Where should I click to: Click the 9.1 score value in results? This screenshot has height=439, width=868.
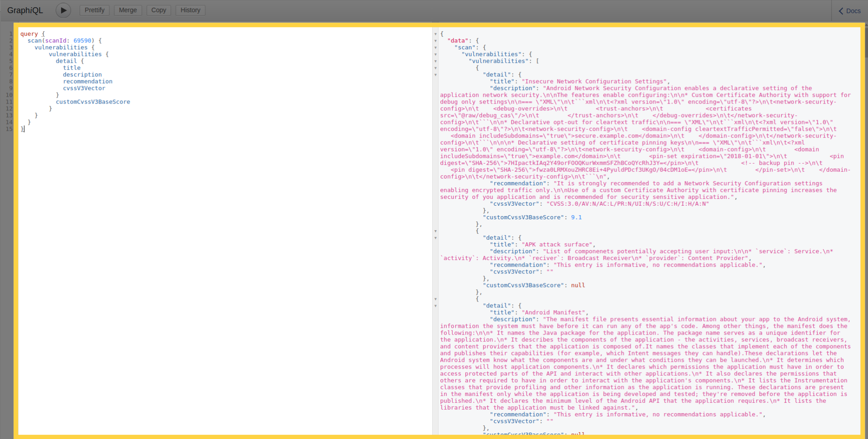point(576,217)
